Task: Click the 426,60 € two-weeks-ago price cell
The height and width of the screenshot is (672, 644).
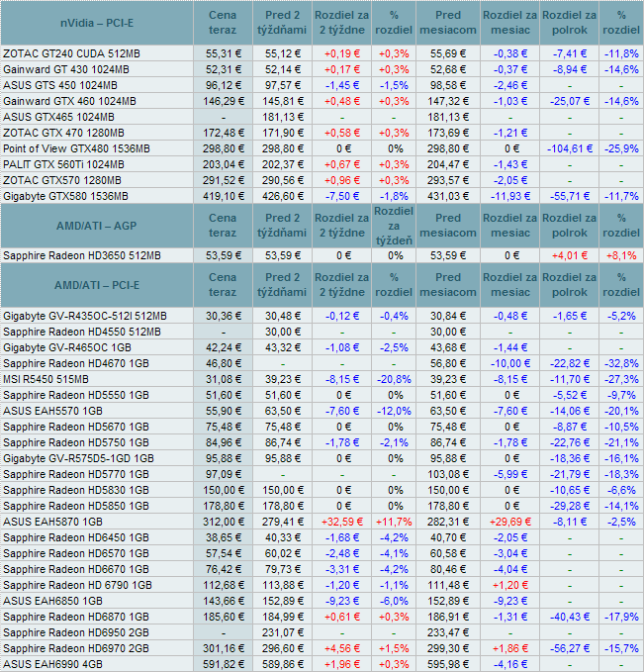Action: (x=282, y=197)
